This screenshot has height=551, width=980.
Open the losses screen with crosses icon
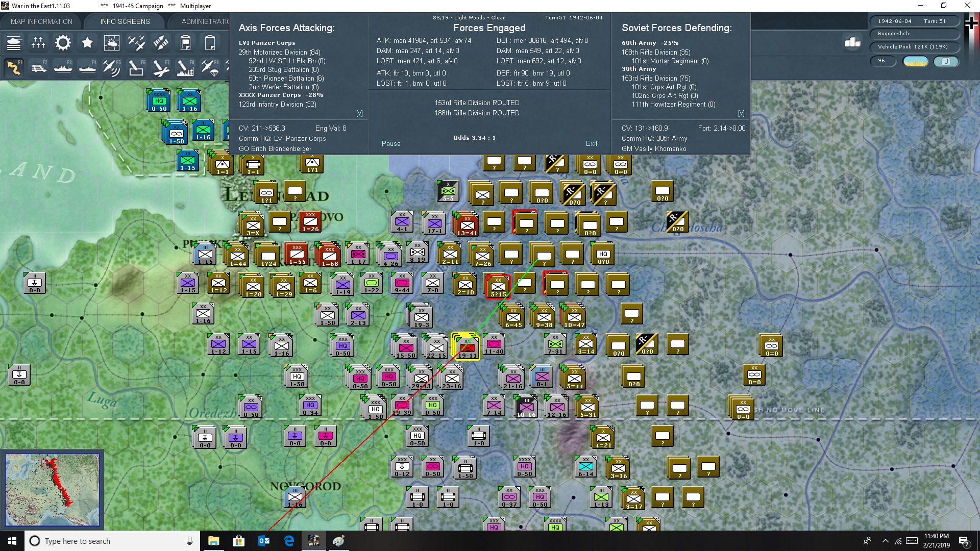coord(38,43)
